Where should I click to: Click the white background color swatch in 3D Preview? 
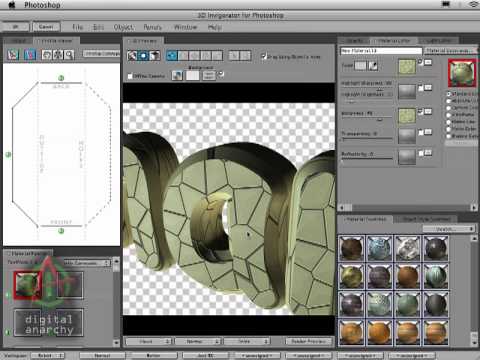[x=192, y=75]
